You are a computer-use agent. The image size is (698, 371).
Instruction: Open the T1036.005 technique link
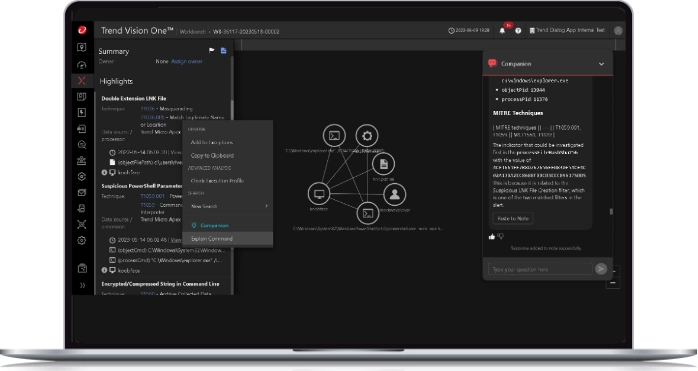click(x=152, y=117)
